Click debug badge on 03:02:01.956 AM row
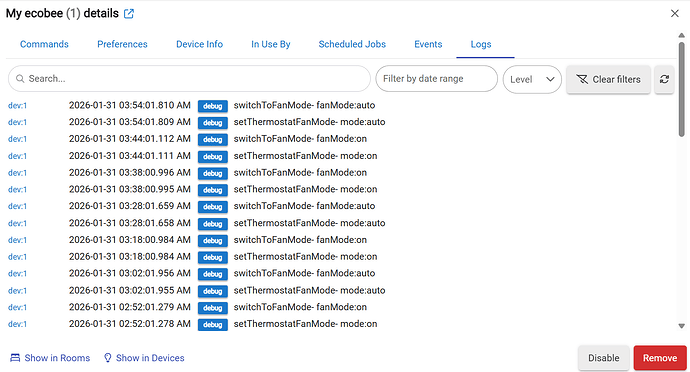Image resolution: width=690 pixels, height=372 pixels. coord(213,274)
